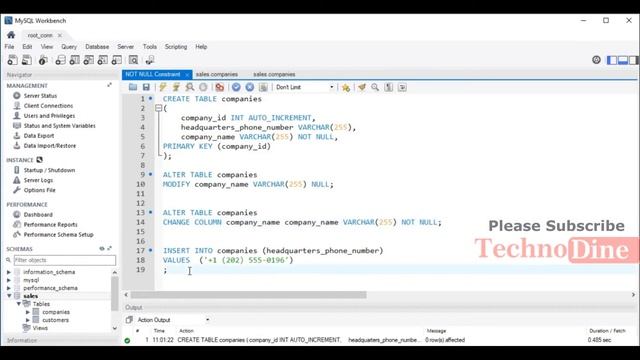The width and height of the screenshot is (640, 360).
Task: Open the search table data icon
Action: [x=133, y=60]
